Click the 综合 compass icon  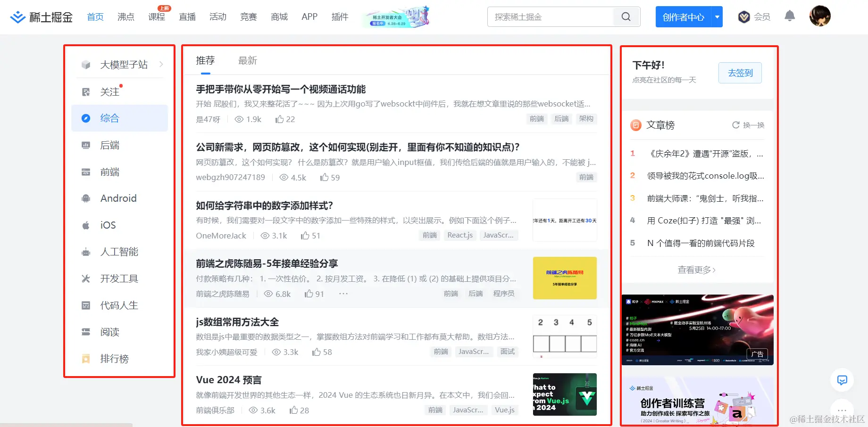[86, 118]
